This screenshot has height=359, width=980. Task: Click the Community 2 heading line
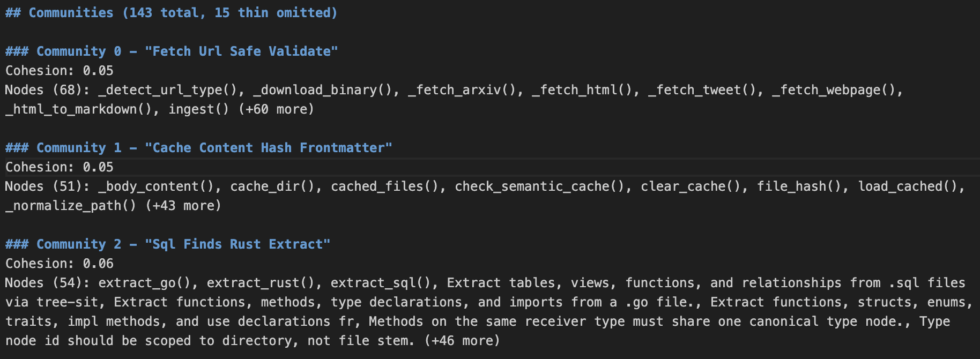tap(168, 244)
